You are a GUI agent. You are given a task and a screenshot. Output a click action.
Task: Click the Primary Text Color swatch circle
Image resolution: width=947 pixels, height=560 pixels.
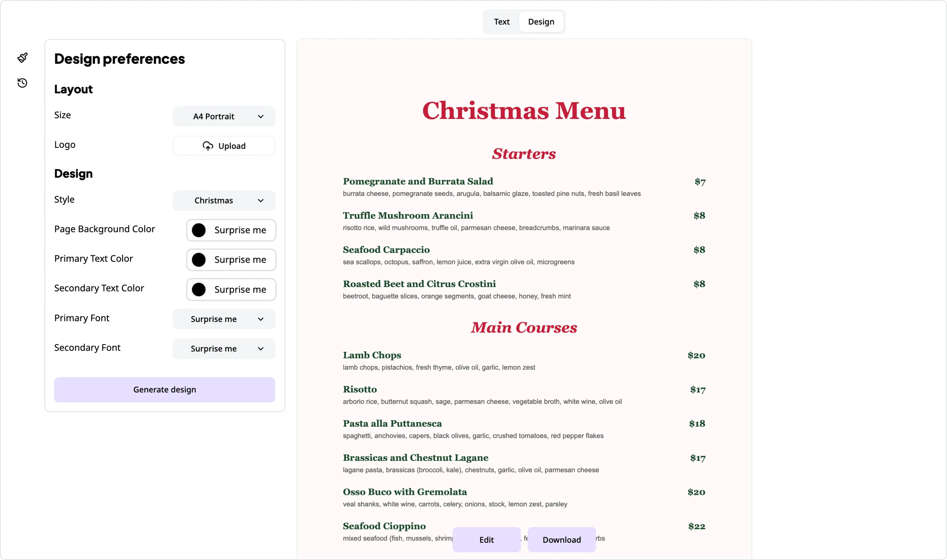pos(199,260)
